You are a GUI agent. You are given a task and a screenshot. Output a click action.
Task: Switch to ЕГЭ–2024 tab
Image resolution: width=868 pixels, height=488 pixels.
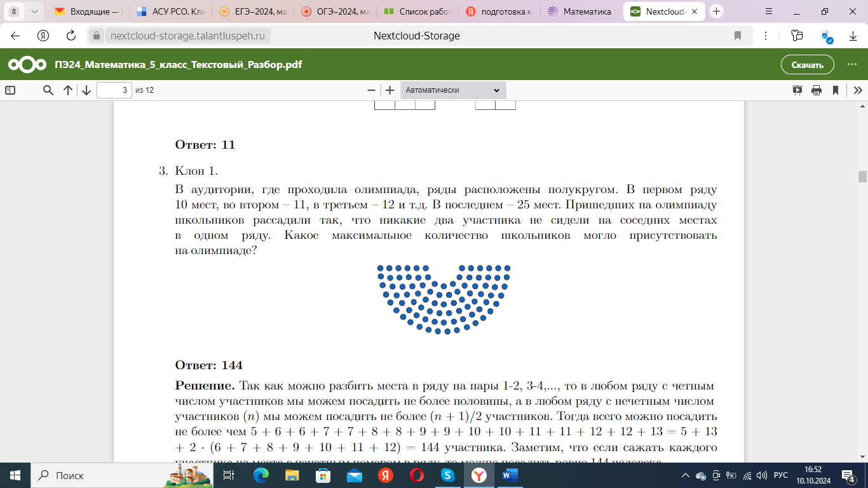252,11
